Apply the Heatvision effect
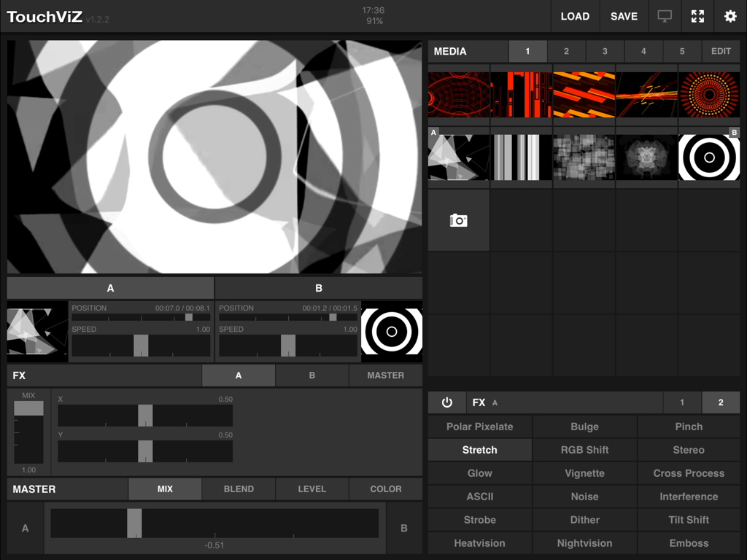 coord(480,543)
